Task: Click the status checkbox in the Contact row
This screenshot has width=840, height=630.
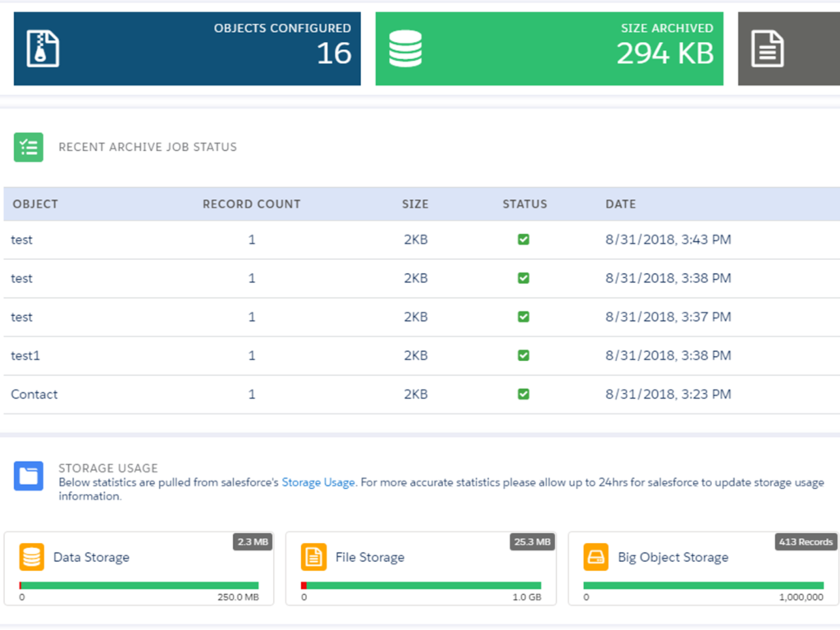Action: [523, 395]
